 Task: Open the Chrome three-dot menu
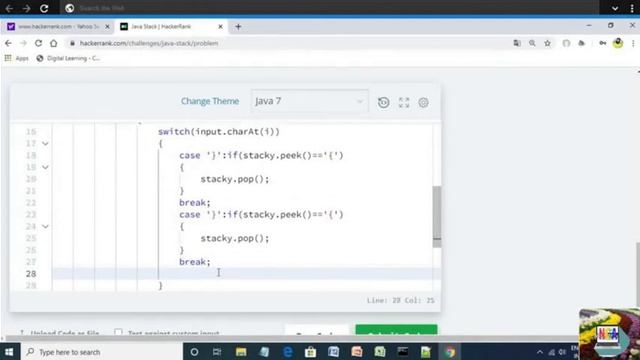click(x=633, y=43)
